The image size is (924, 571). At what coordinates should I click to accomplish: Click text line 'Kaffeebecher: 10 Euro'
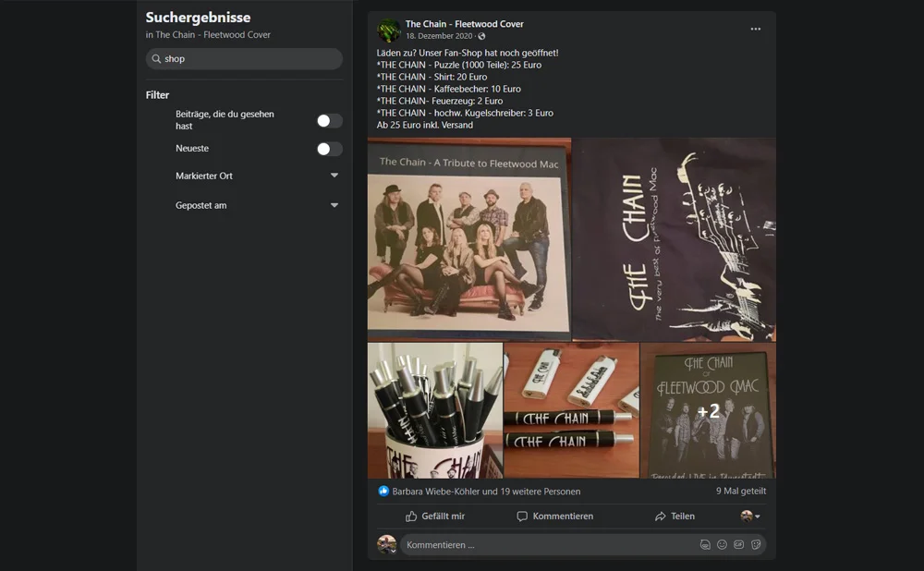478,89
